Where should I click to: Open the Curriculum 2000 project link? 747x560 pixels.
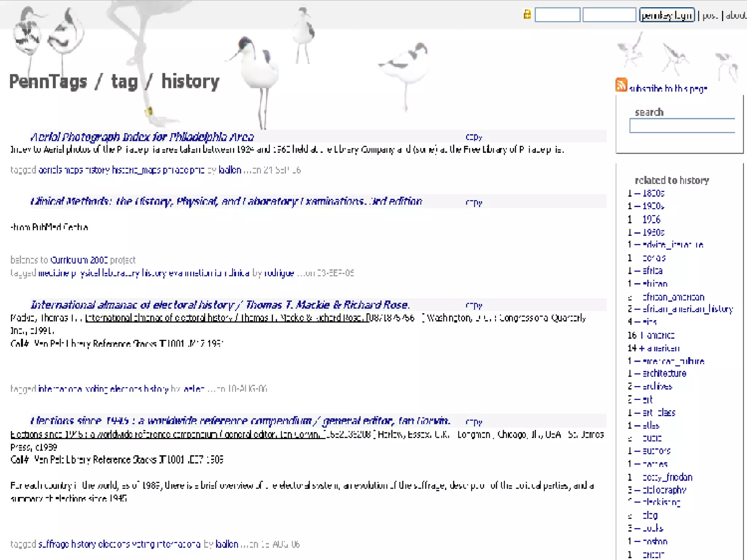(79, 260)
